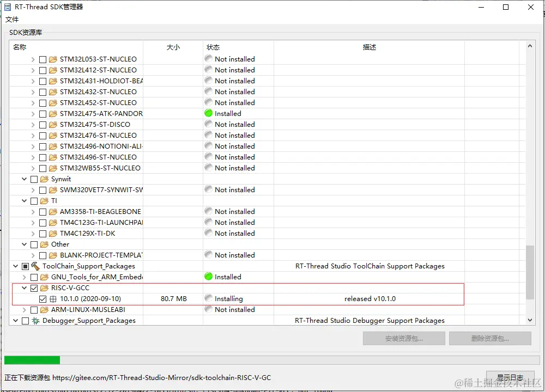Click the green download progress bar

pos(32,360)
